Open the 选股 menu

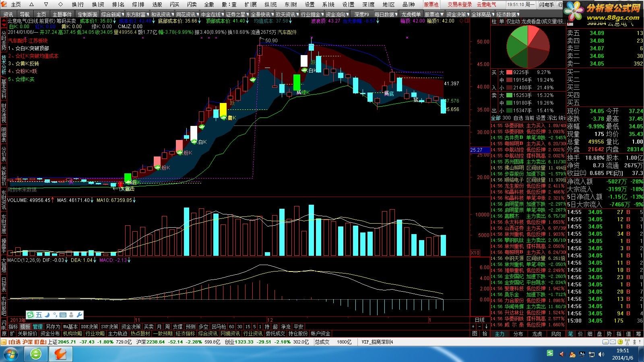pyautogui.click(x=157, y=4)
